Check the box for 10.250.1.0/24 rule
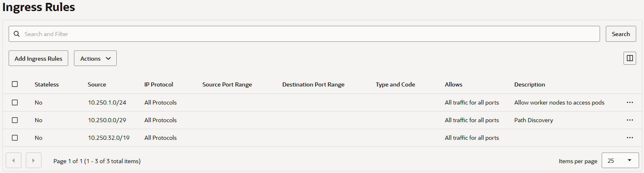This screenshot has width=644, height=173. 15,102
